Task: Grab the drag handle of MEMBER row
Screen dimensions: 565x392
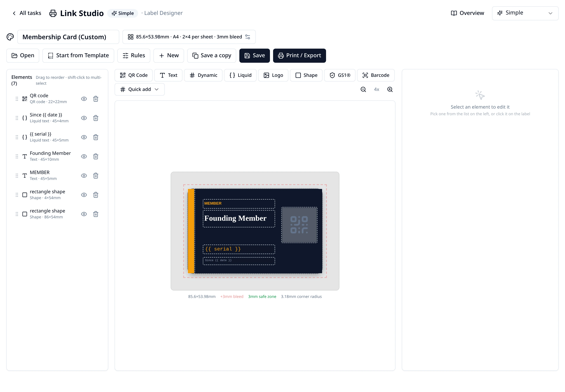Action: click(x=17, y=176)
